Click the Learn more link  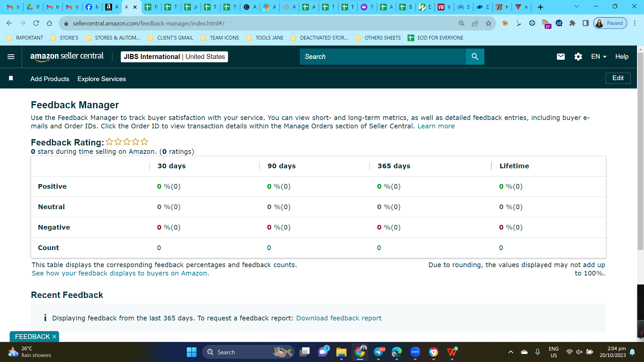[436, 126]
